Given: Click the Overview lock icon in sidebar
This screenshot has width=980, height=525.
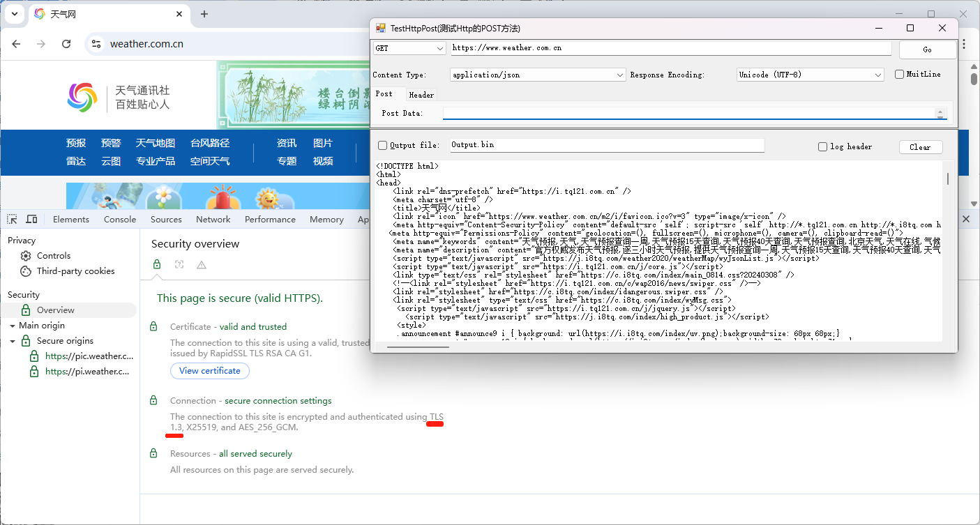Looking at the screenshot, I should [26, 310].
